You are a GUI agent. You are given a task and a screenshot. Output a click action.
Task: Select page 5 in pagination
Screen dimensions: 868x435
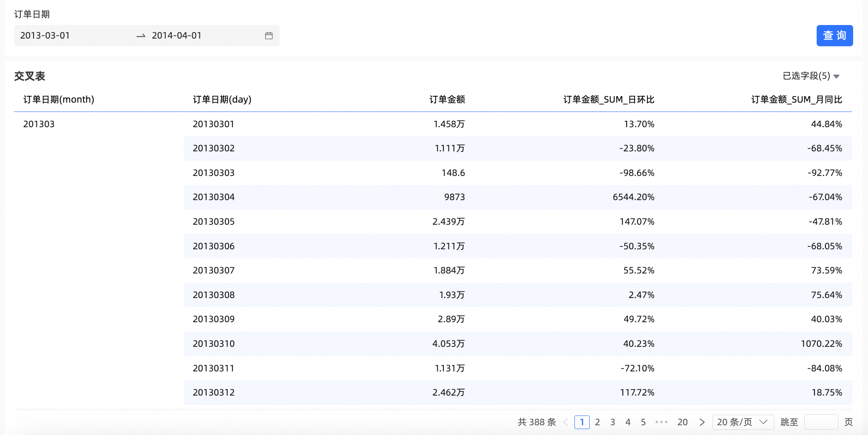tap(643, 422)
